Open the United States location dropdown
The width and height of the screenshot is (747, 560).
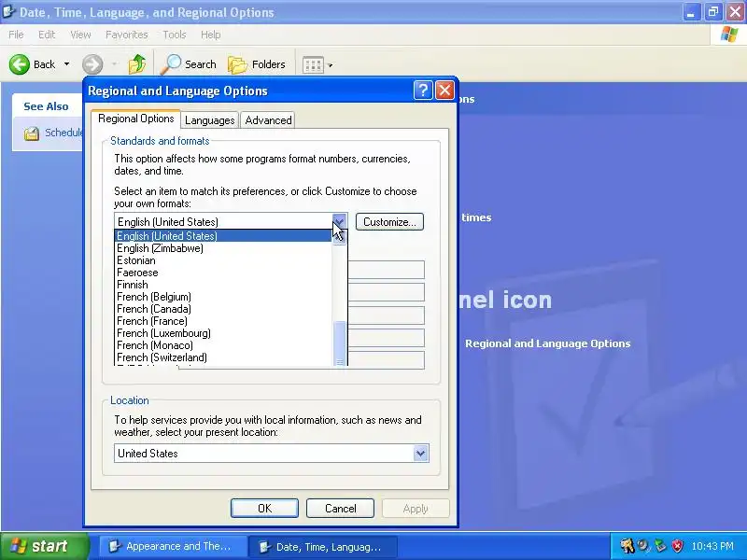click(x=420, y=454)
